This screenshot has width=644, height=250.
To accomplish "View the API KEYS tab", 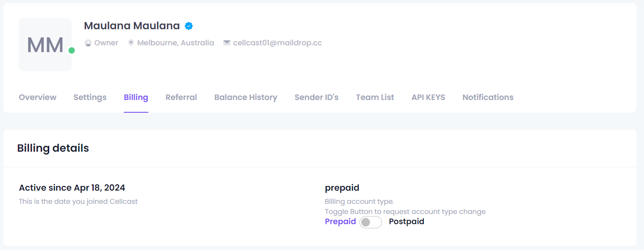I will tap(428, 97).
